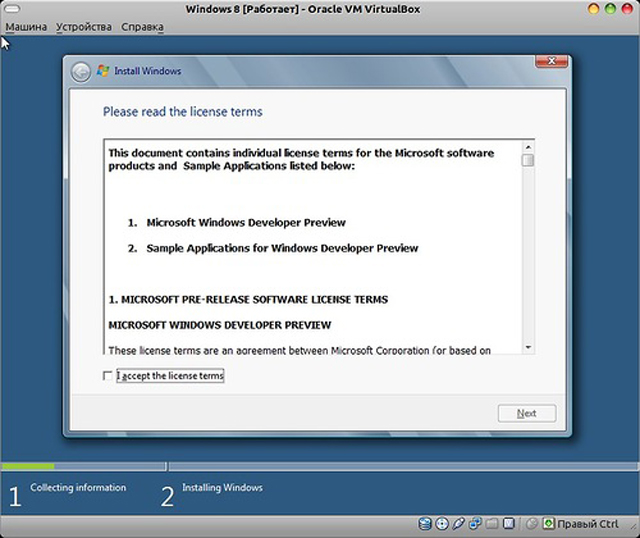Click the license text scroll-up arrow

point(528,147)
